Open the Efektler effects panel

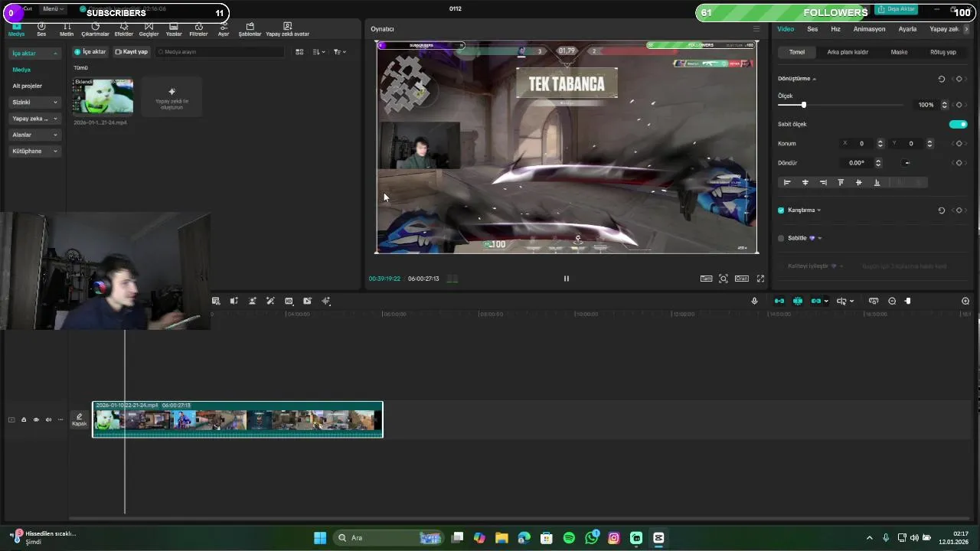coord(123,29)
